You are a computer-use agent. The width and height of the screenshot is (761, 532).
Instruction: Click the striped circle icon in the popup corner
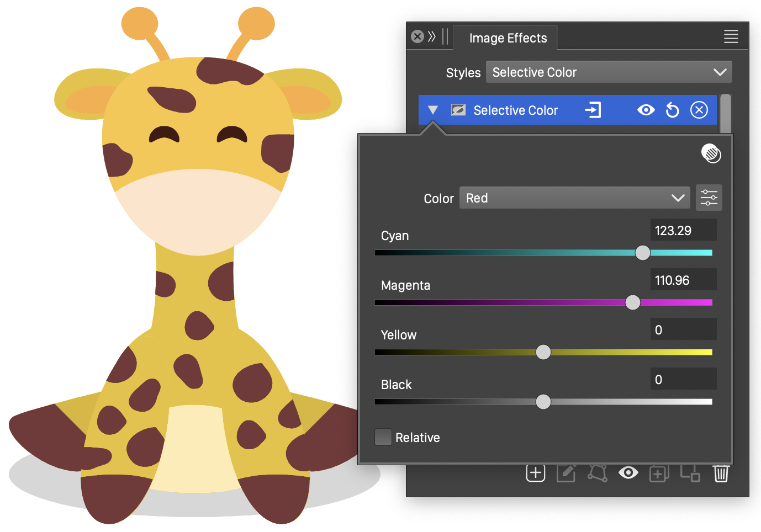tap(711, 153)
